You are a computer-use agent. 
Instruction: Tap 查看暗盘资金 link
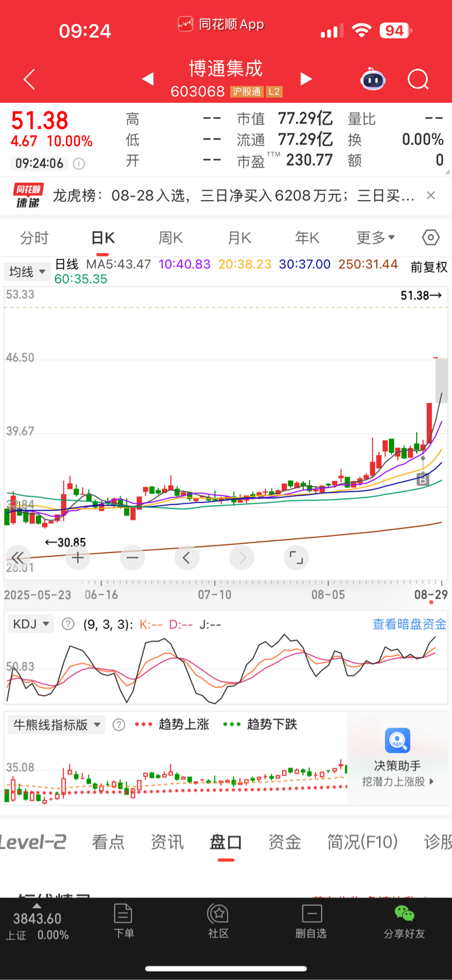click(410, 624)
